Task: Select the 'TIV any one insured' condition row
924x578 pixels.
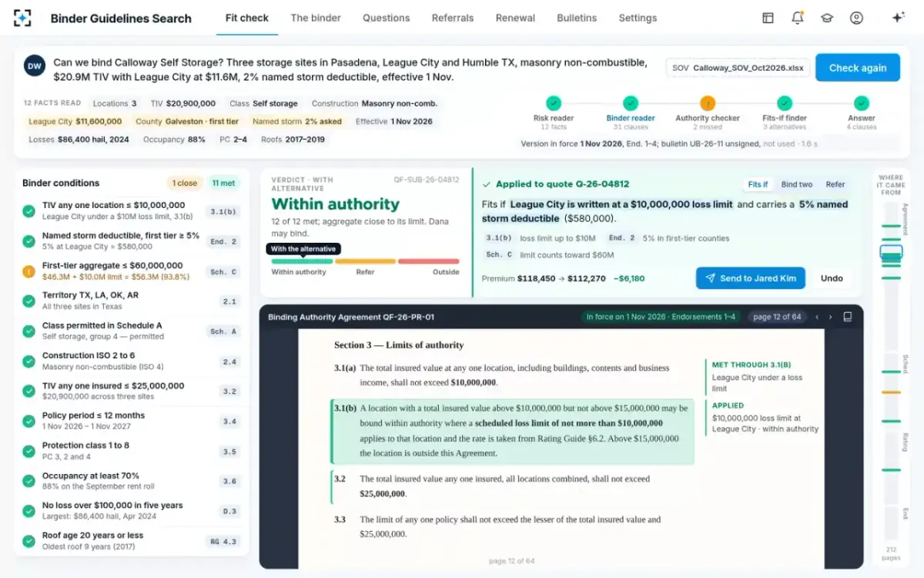Action: [x=132, y=391]
